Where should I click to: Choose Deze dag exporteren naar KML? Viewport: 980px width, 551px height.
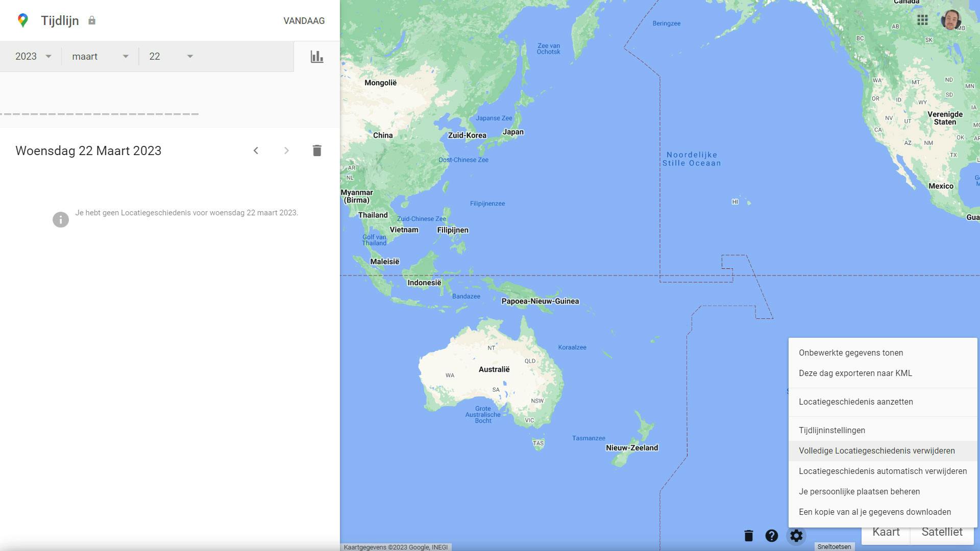(x=855, y=373)
